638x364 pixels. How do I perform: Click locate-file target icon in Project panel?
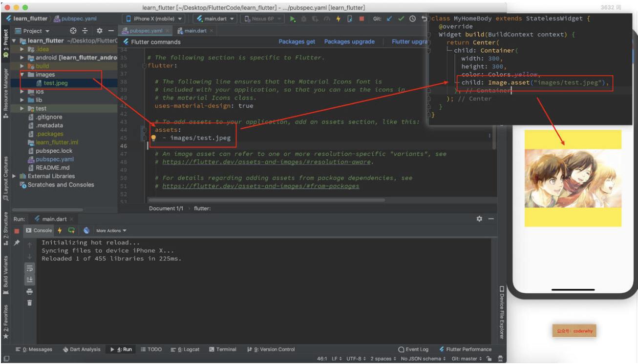click(x=73, y=31)
